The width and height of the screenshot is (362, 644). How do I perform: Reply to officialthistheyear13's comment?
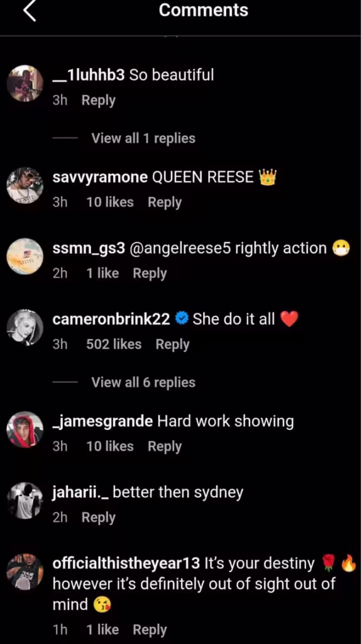click(x=150, y=630)
